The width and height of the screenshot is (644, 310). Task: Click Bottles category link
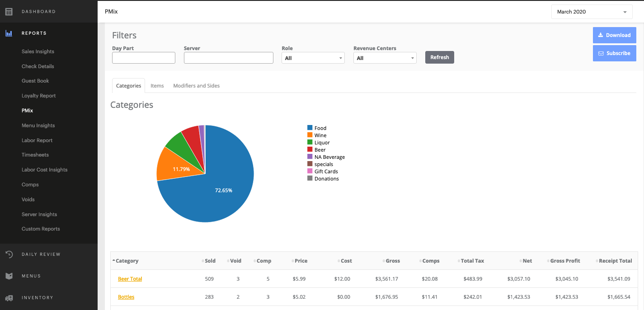126,297
